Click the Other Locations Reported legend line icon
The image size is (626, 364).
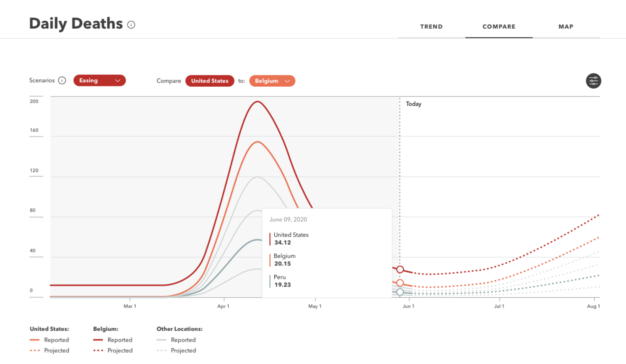tap(161, 340)
